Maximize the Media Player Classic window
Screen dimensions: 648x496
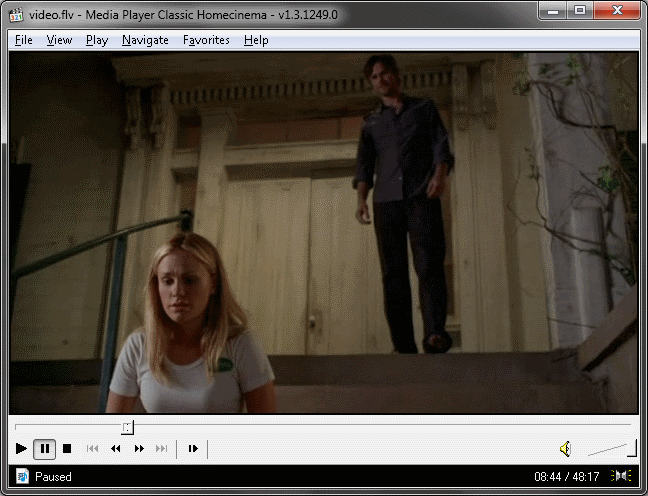pyautogui.click(x=580, y=10)
